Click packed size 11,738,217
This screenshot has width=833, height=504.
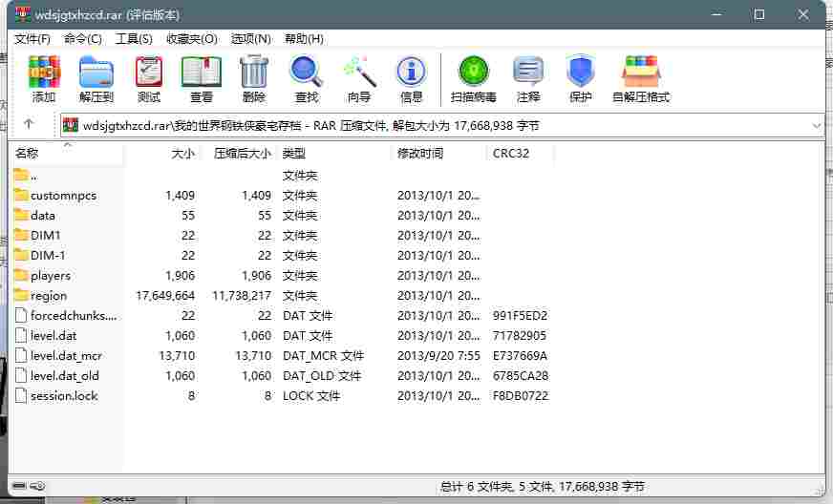[x=242, y=295]
